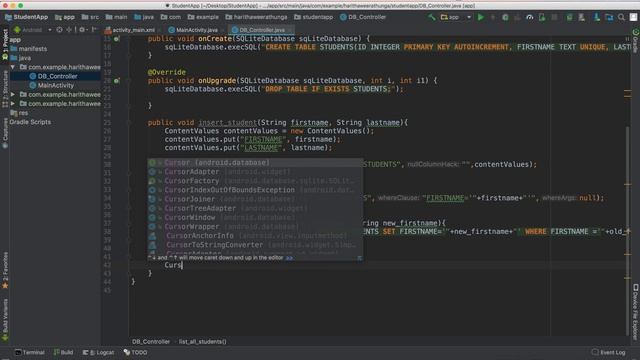Choose CursorJoiner completion suggestion

(x=255, y=199)
